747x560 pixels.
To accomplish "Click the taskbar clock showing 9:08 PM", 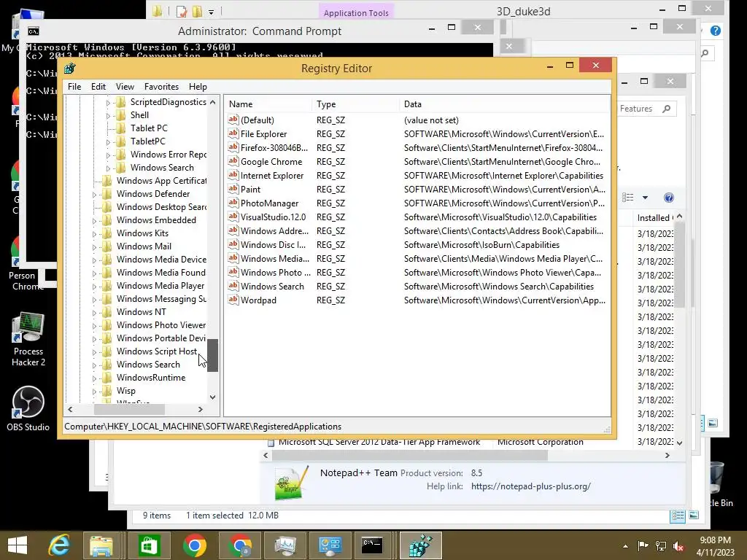I will click(715, 546).
